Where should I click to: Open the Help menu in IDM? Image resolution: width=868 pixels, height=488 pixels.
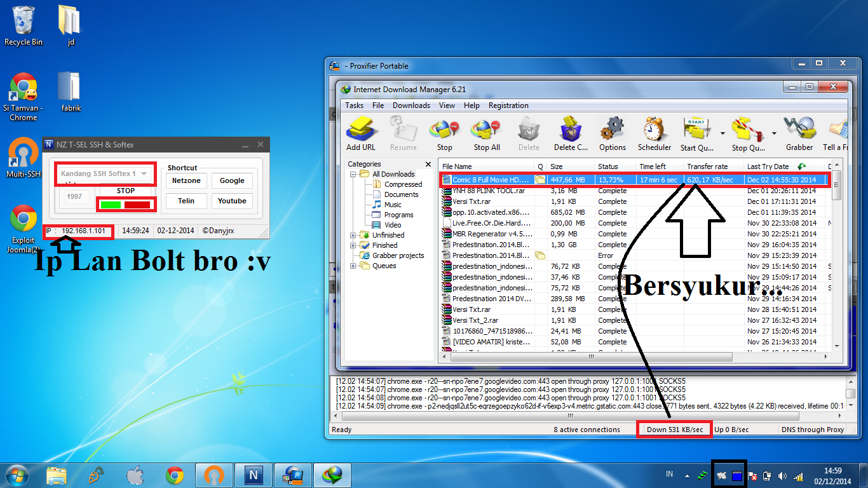click(471, 105)
